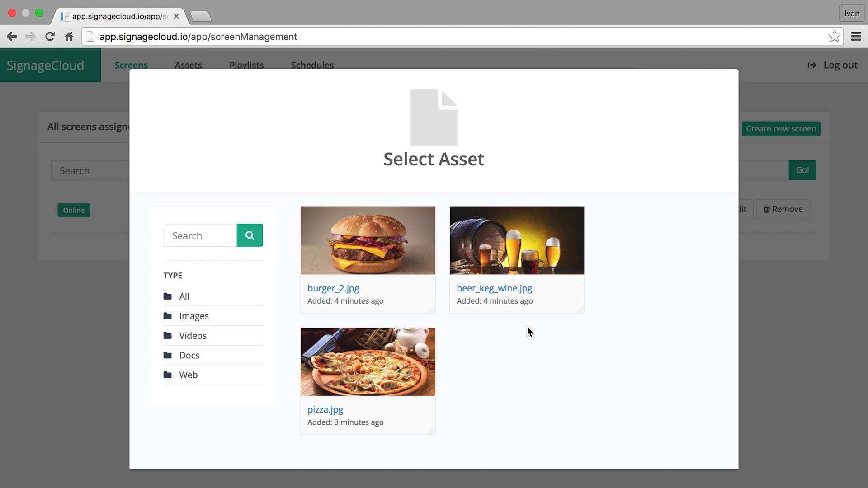Click the browser home icon

click(x=69, y=37)
